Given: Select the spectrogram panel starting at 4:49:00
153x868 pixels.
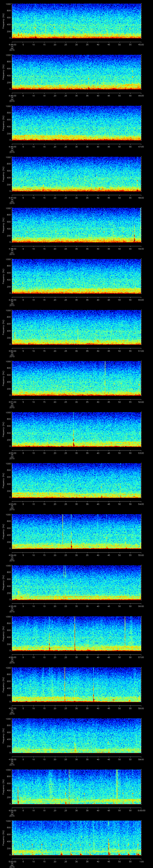Looking at the screenshot, I should click(x=76, y=276).
